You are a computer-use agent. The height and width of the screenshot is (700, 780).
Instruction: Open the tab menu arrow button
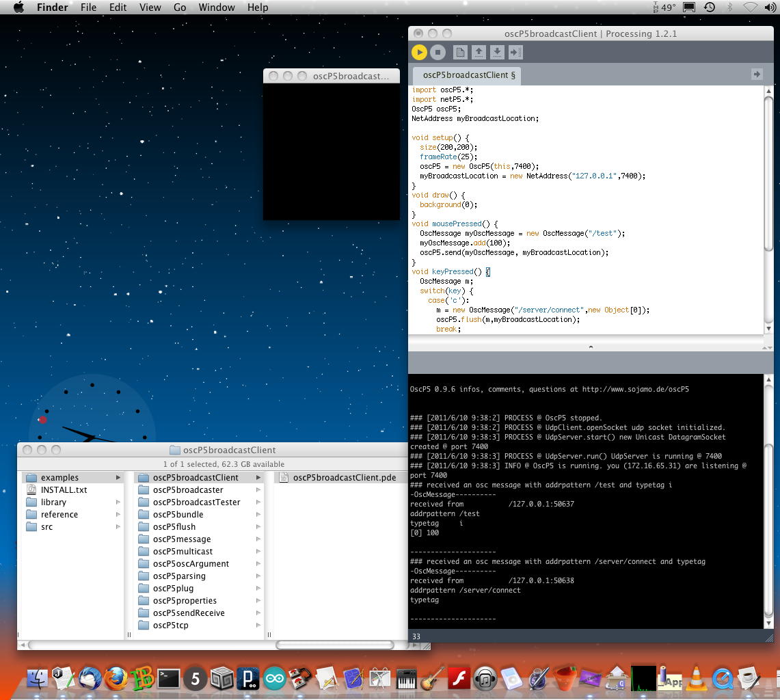tap(757, 74)
